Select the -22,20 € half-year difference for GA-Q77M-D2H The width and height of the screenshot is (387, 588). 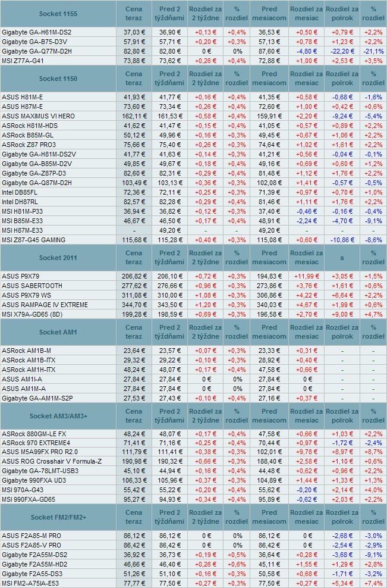(x=342, y=51)
